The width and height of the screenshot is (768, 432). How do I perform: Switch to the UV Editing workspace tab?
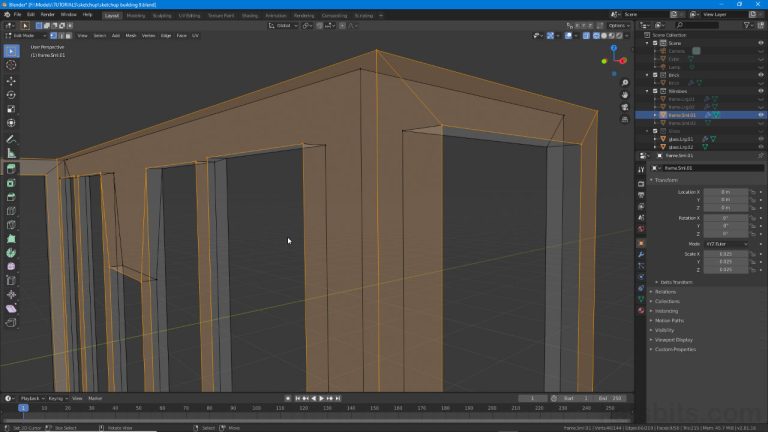point(189,16)
